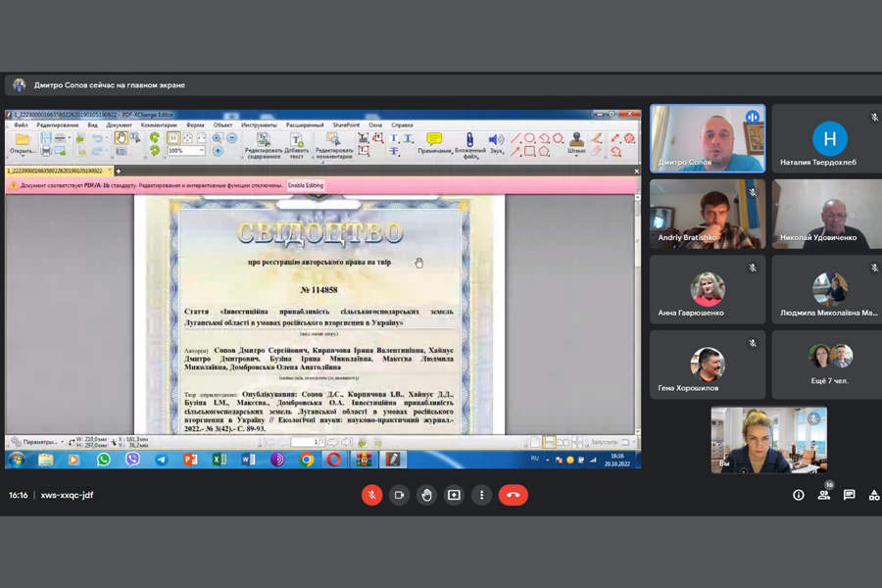Select Дмитро Сопов video tile

pyautogui.click(x=708, y=138)
